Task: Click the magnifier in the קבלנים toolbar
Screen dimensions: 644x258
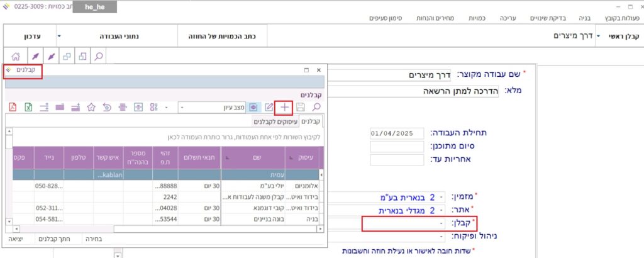Action: [317, 108]
